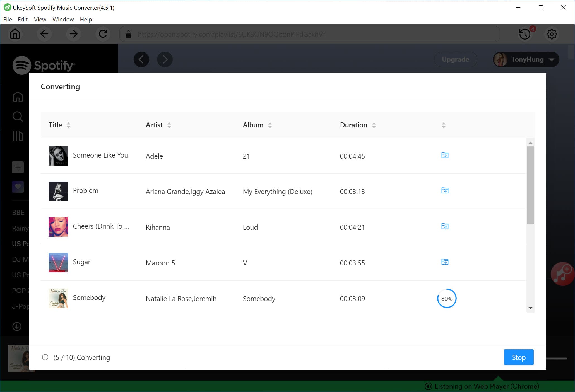
Task: Observe the 80% conversion progress circle for Somebody
Action: click(446, 298)
